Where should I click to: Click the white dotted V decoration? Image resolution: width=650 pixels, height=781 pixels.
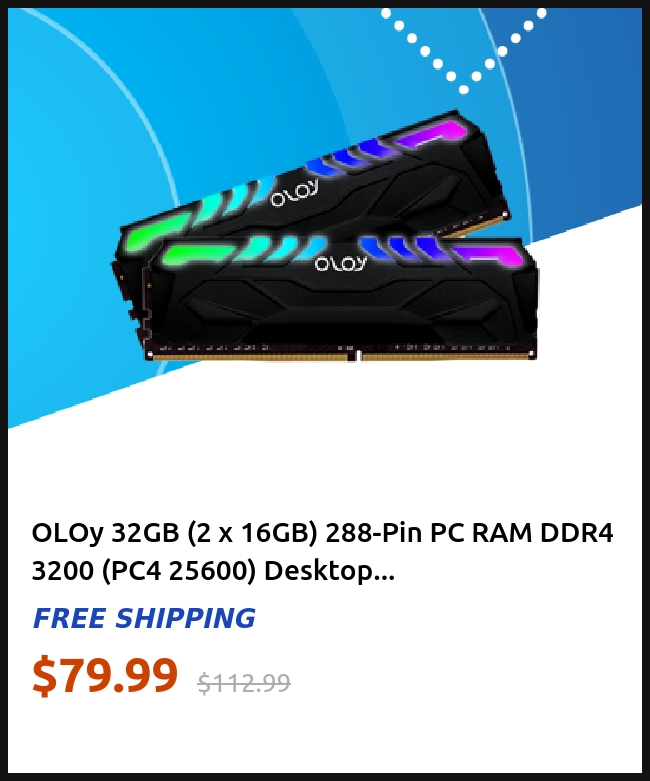(x=464, y=50)
